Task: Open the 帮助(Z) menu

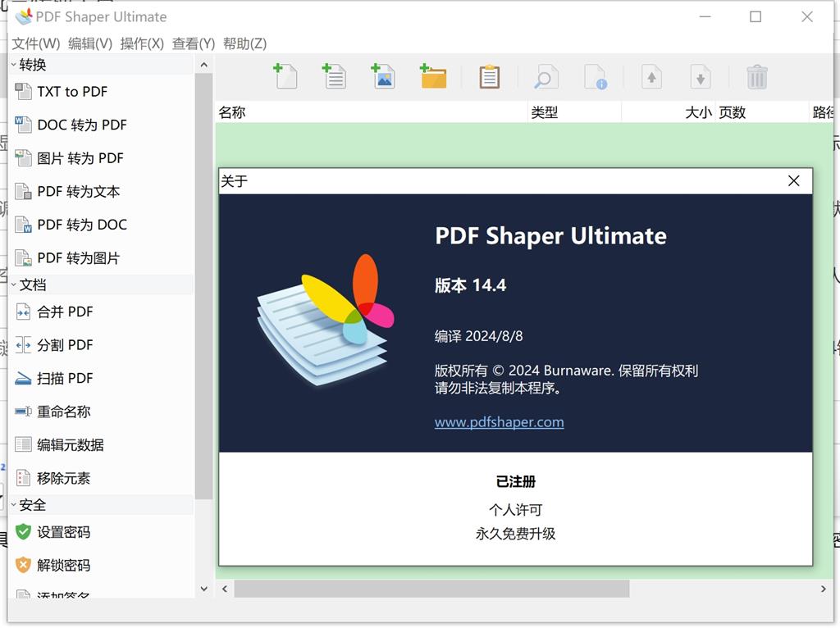Action: tap(244, 43)
